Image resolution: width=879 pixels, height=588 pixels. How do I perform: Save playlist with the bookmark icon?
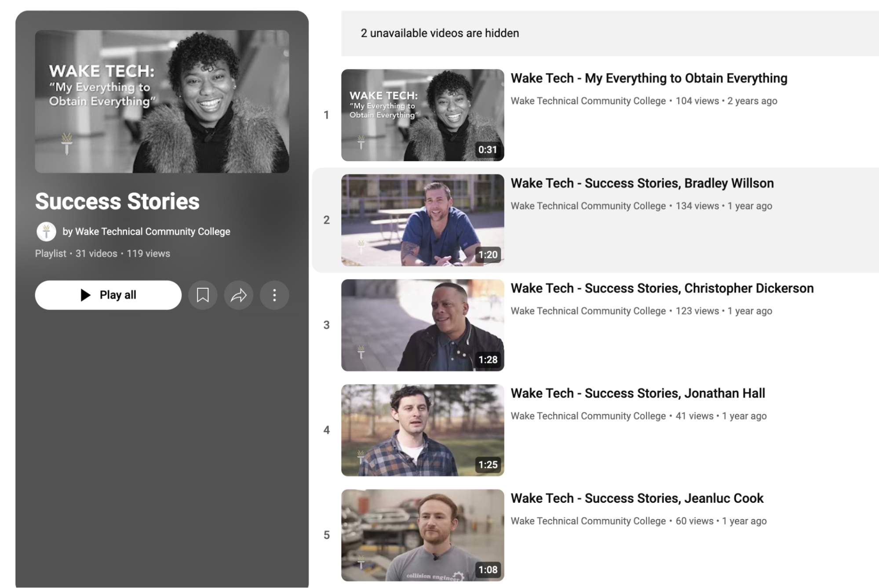[x=203, y=295]
